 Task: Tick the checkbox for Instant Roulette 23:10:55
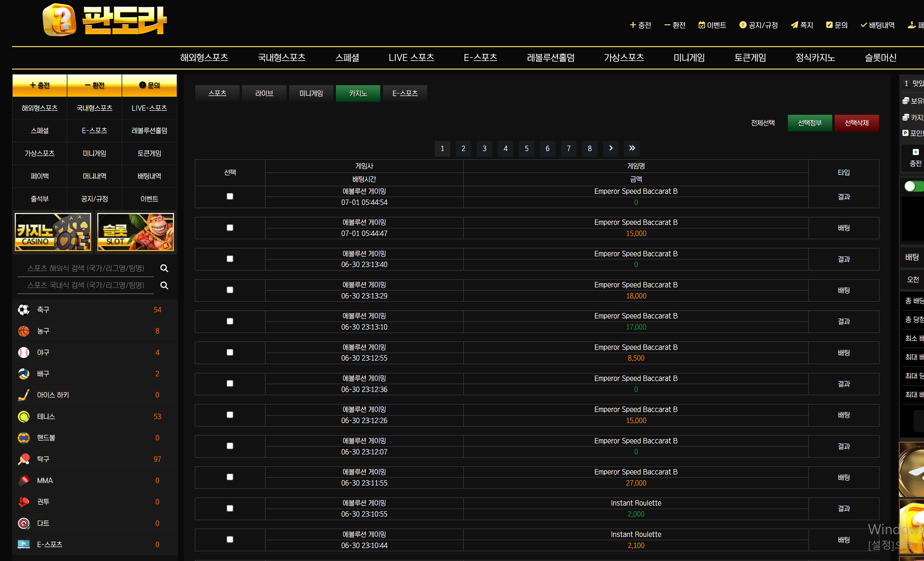point(230,508)
